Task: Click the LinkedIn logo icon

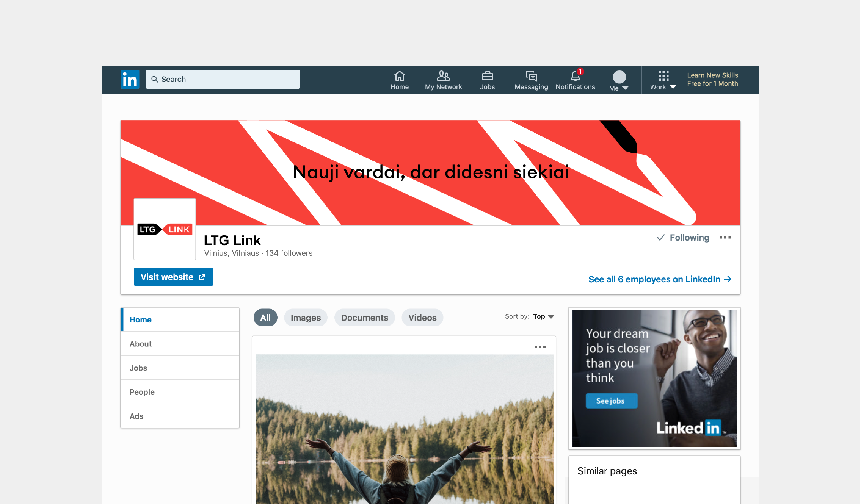Action: (130, 79)
